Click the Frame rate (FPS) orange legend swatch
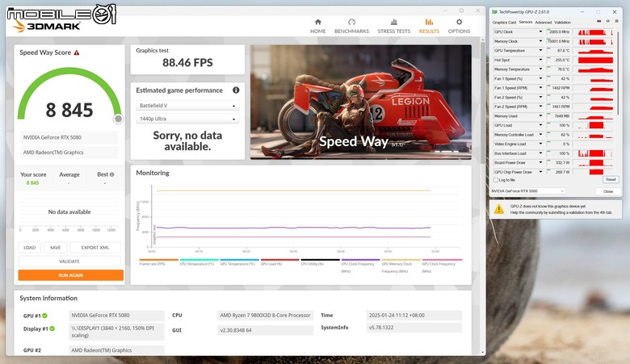The width and height of the screenshot is (630, 364). pos(158,260)
